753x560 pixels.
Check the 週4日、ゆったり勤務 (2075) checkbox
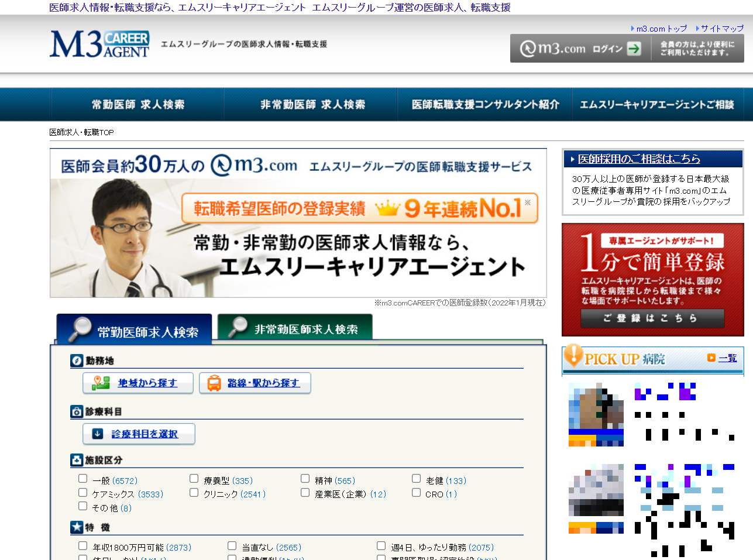tap(381, 546)
